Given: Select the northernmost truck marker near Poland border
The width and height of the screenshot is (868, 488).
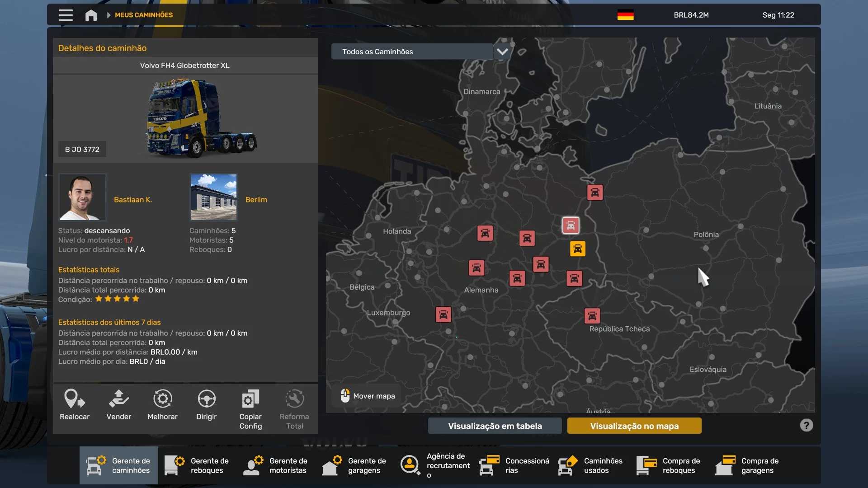Looking at the screenshot, I should click(x=595, y=192).
